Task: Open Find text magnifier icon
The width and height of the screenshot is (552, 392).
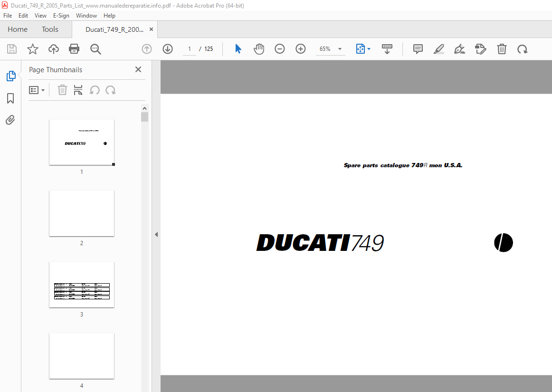Action: tap(95, 49)
